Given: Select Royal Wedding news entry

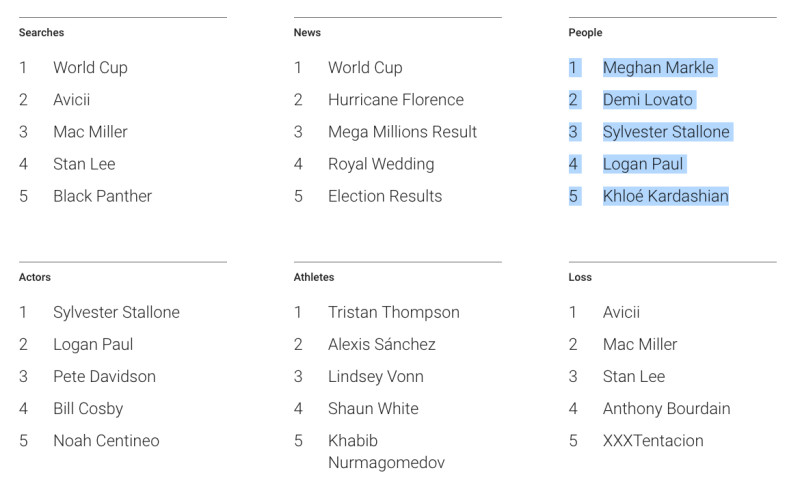Looking at the screenshot, I should [381, 164].
